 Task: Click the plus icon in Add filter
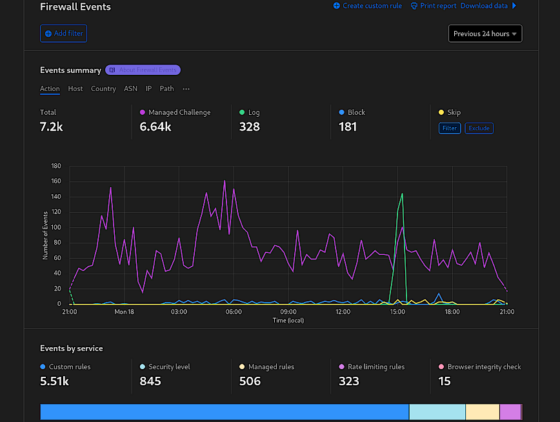48,34
